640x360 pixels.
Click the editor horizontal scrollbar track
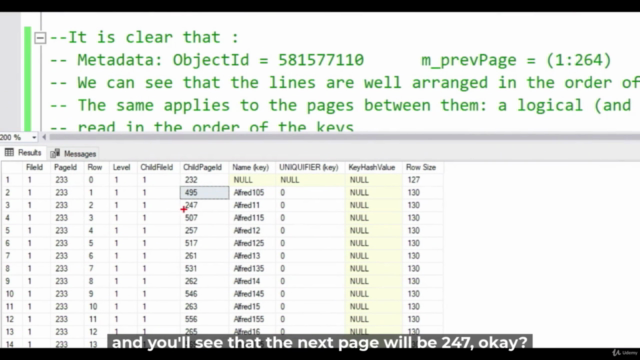(343, 137)
